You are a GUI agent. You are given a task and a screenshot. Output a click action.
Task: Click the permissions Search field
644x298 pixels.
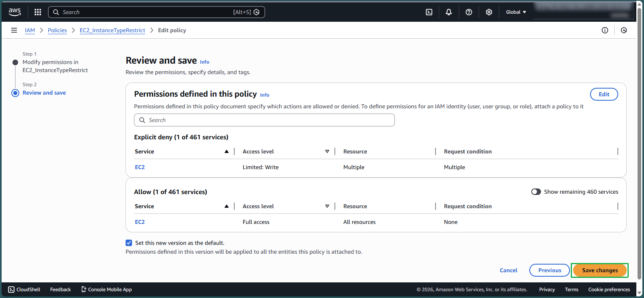(264, 120)
